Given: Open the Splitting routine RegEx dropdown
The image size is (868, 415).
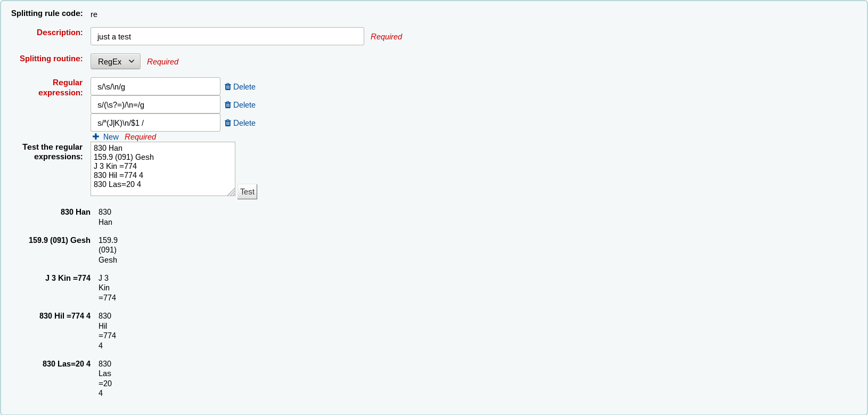Looking at the screenshot, I should [x=116, y=61].
